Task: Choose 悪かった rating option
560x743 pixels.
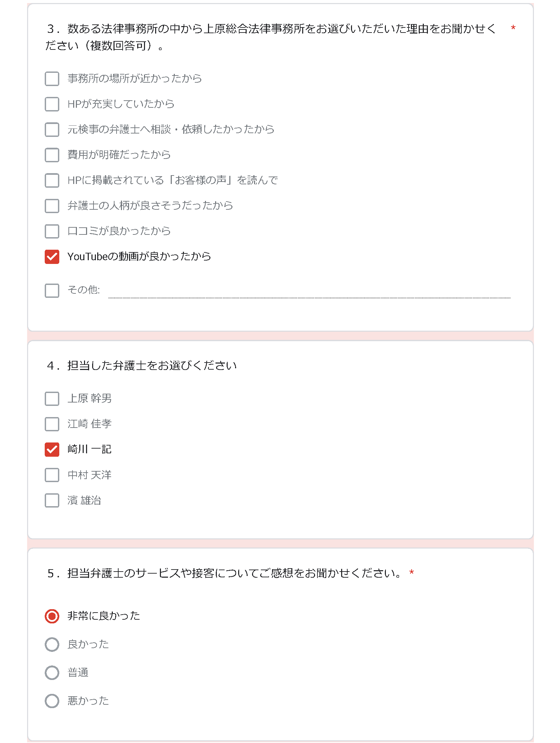Action: coord(52,701)
